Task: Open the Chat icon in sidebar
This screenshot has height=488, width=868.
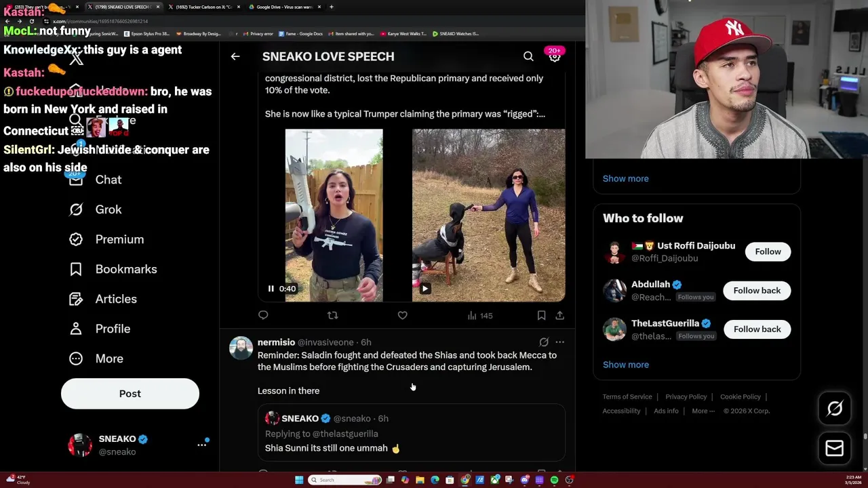Action: (76, 180)
